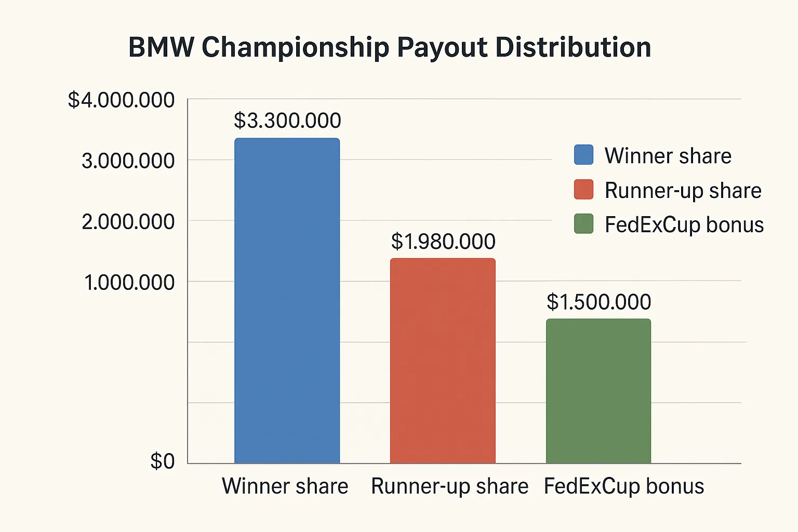Click the blue Winner share bar
The width and height of the screenshot is (798, 532).
coord(287,300)
